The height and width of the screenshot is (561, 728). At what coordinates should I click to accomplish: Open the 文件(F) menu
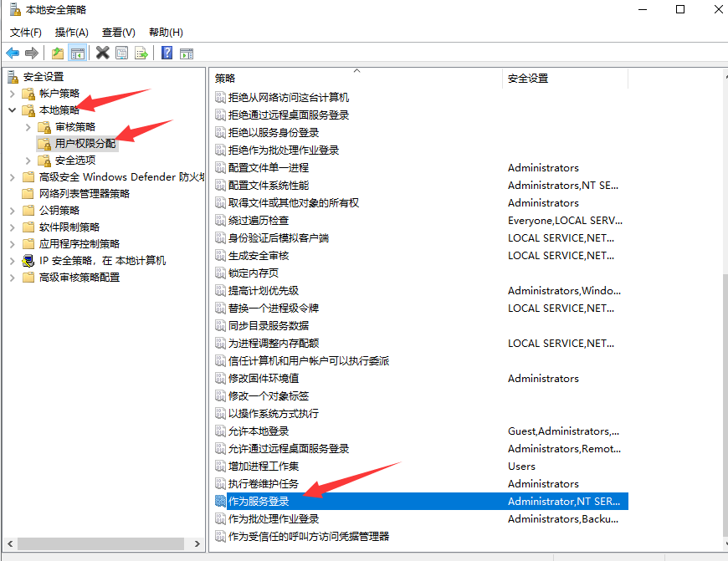click(x=26, y=33)
